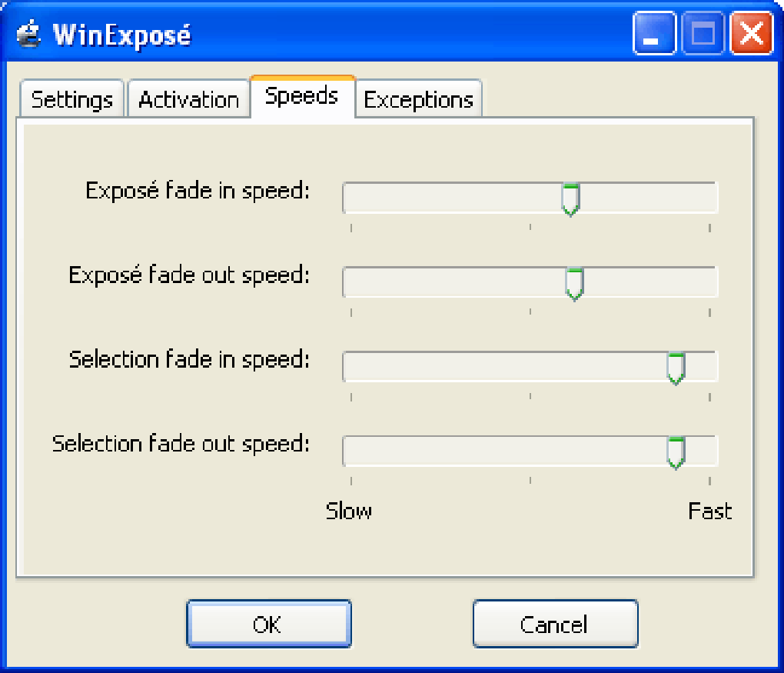The height and width of the screenshot is (673, 784).
Task: Click the Exposé fade out speed slider thumb
Action: tap(574, 284)
